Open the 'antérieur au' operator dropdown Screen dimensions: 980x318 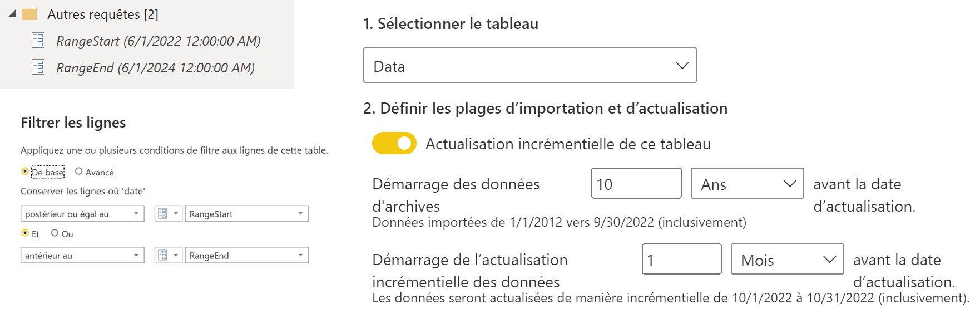tap(82, 256)
